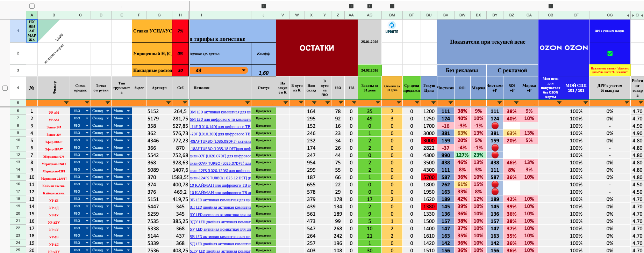
Task: Click the UPDATE refresh icon
Action: point(392,27)
